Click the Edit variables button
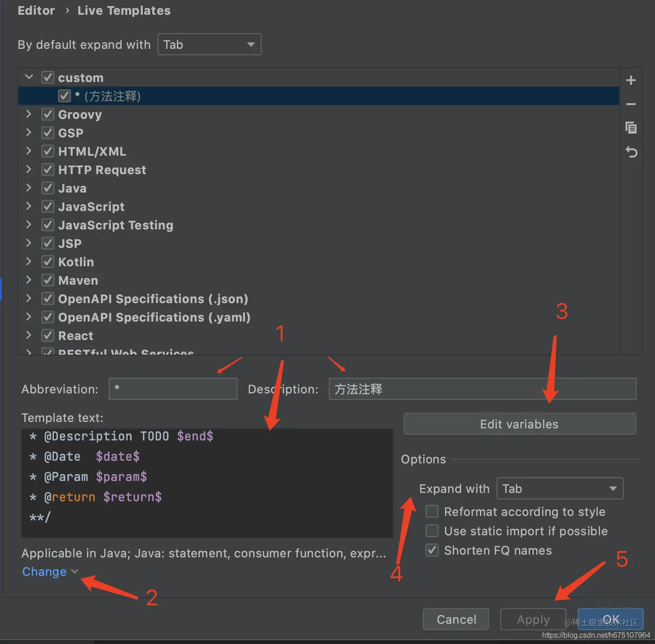655x644 pixels. pos(520,424)
